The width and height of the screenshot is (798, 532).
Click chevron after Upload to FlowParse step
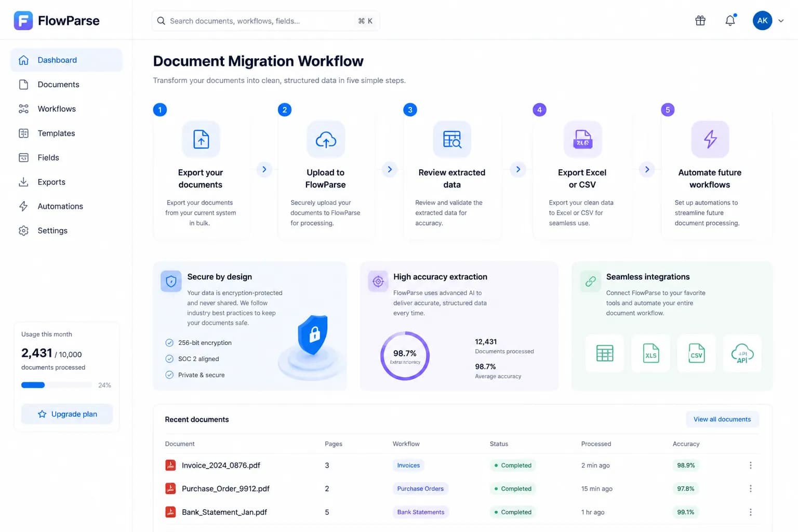point(390,169)
